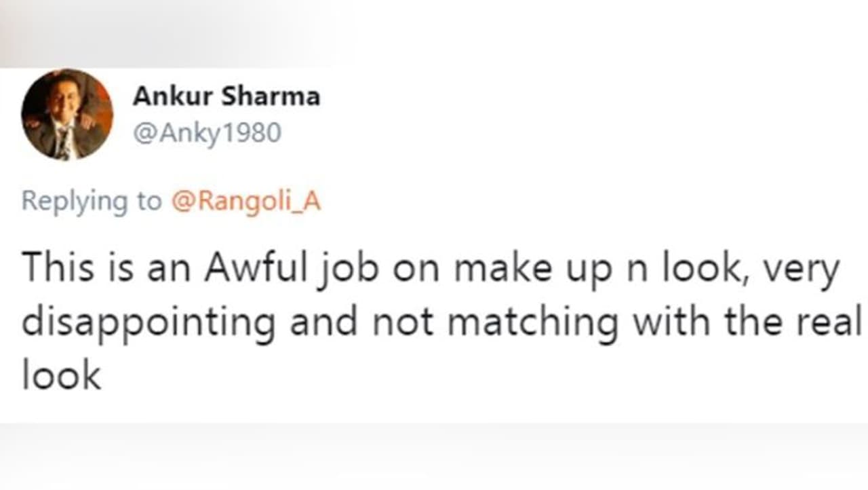
Task: Click the word 'matching' in the tweet
Action: pyautogui.click(x=532, y=321)
